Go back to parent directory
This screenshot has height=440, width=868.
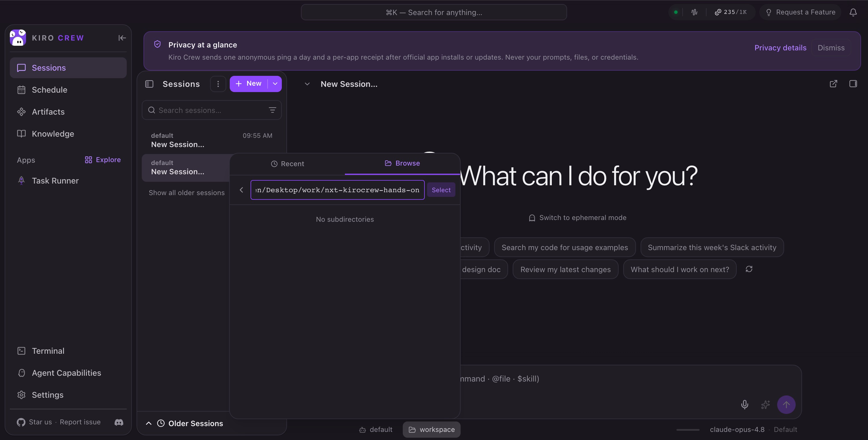(x=241, y=190)
